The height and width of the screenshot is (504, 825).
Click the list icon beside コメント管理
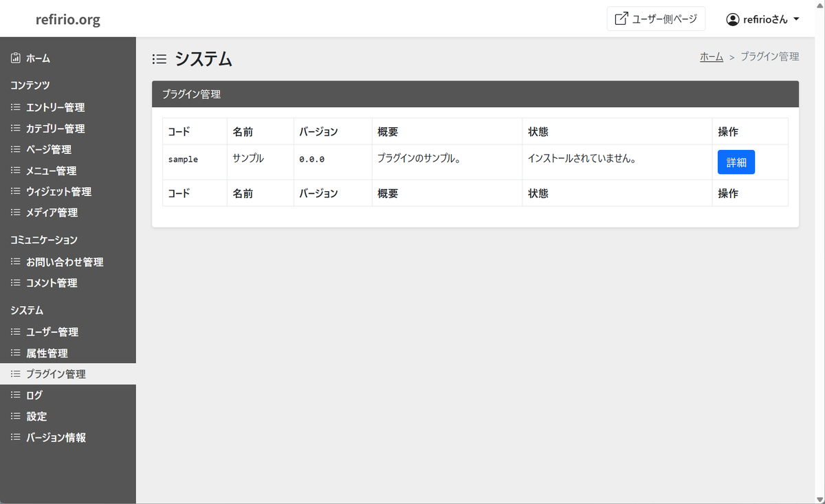(16, 283)
